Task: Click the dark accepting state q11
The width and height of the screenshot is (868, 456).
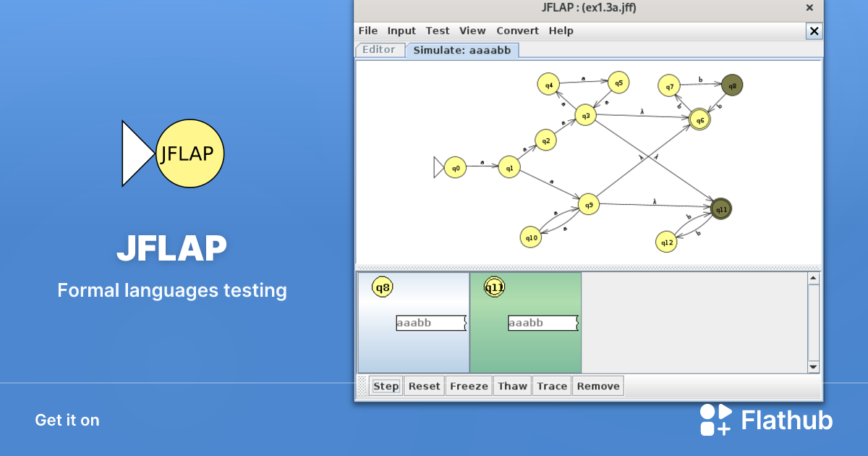Action: click(720, 208)
